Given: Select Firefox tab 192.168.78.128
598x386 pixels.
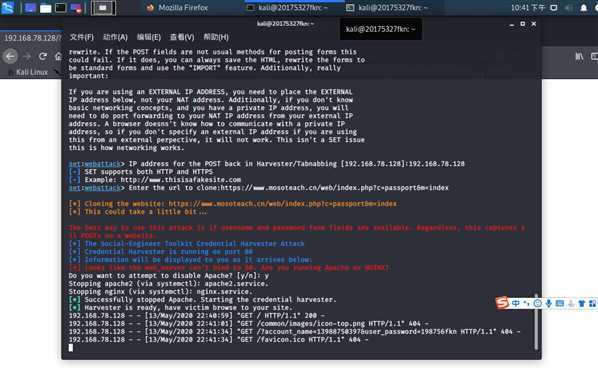Looking at the screenshot, I should point(32,38).
